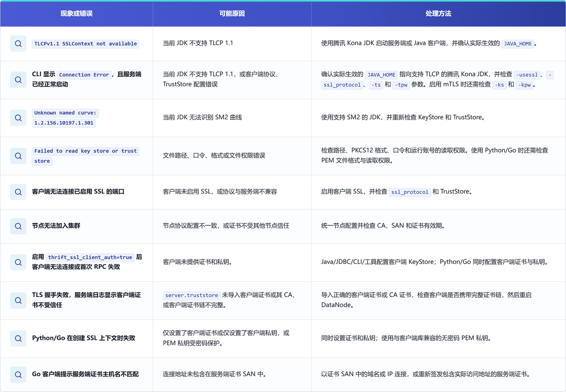The image size is (566, 392).
Task: Click the cause 文件路径、口令、格式或文件权限错误
Action: pyautogui.click(x=214, y=156)
